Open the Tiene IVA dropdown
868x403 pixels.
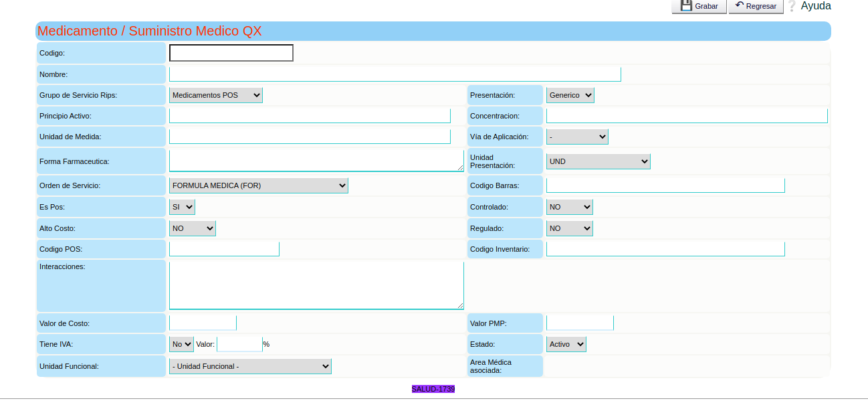(x=181, y=344)
